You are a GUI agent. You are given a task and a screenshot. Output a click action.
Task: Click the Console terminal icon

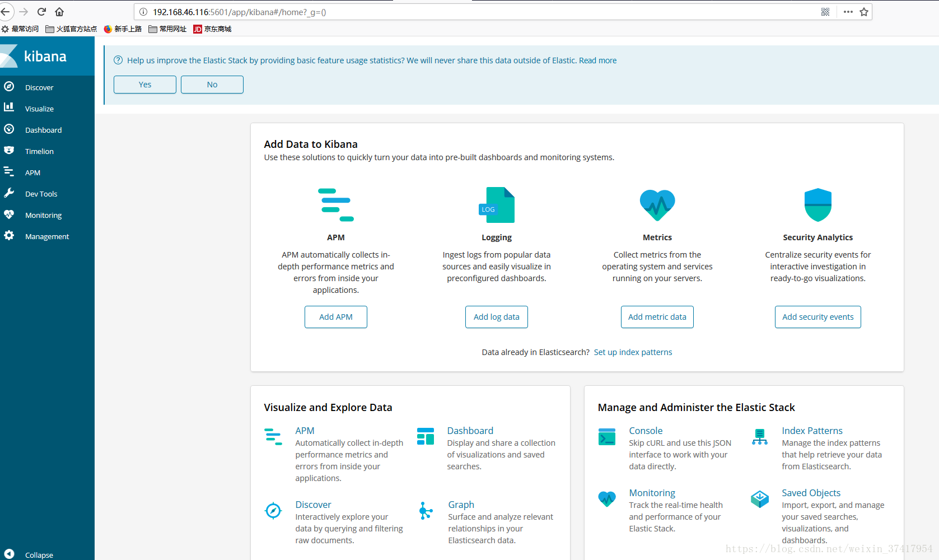click(x=607, y=437)
